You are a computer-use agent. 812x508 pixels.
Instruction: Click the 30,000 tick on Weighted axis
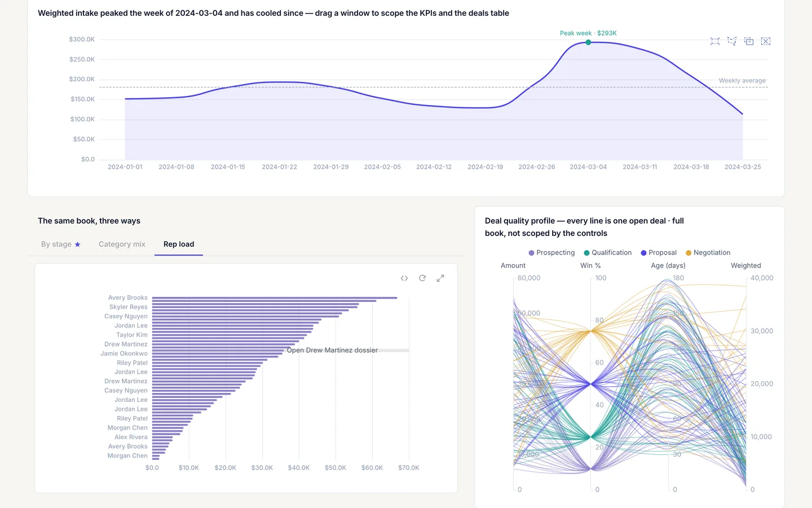coord(762,331)
